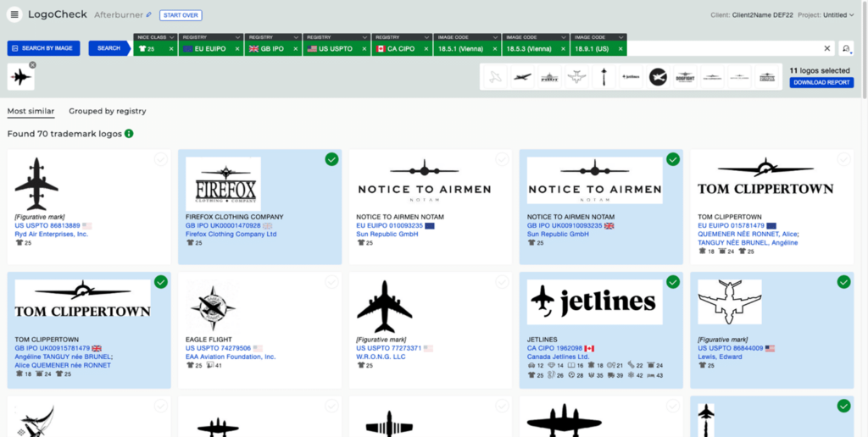Remove the uploaded jet search image
Viewport: 868px width, 437px height.
[x=32, y=65]
